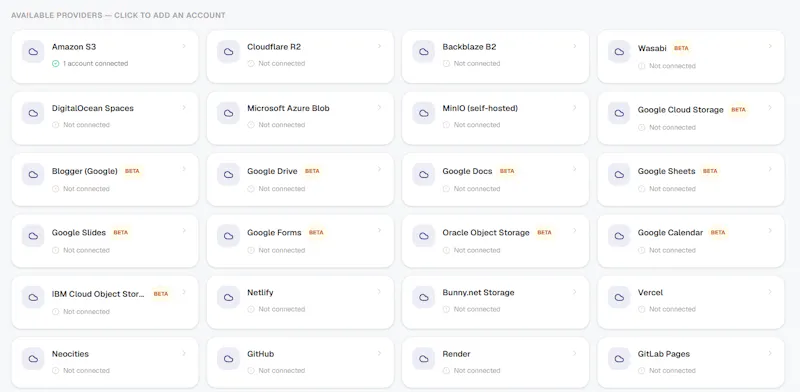The height and width of the screenshot is (392, 800).
Task: Click the BETA badge on IBM Cloud Object Storage
Action: (161, 294)
